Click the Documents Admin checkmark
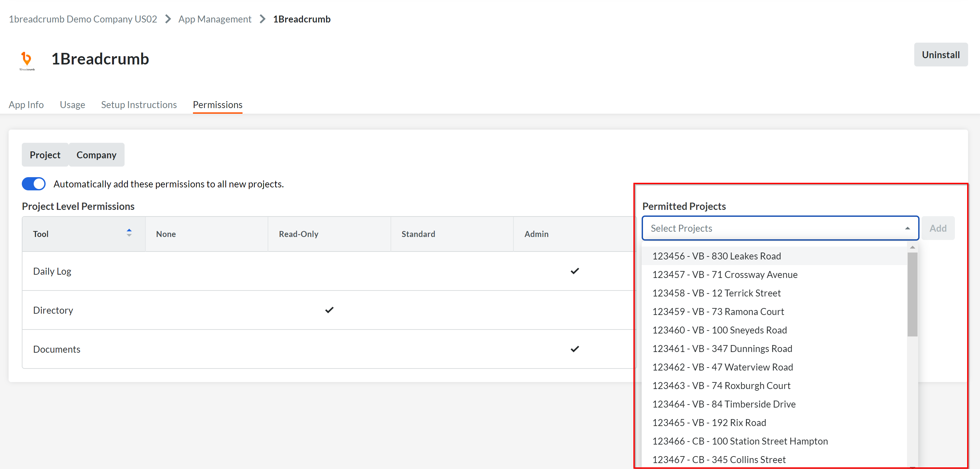Screen dimensions: 980x469 pos(575,349)
